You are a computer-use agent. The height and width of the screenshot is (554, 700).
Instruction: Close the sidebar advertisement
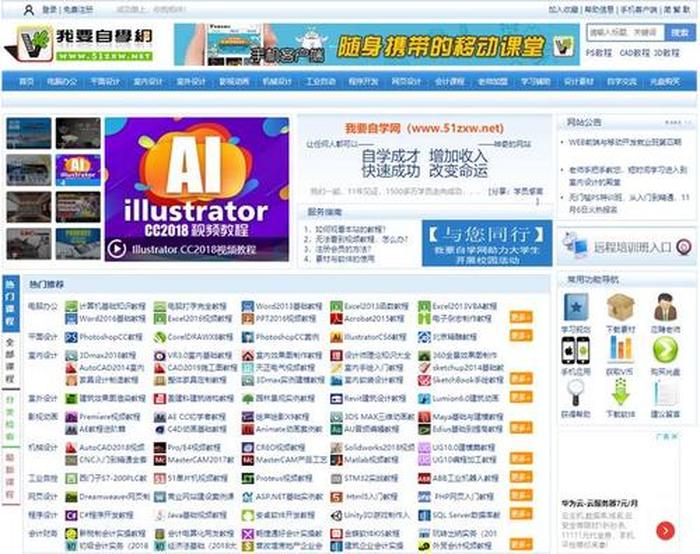pos(675,436)
